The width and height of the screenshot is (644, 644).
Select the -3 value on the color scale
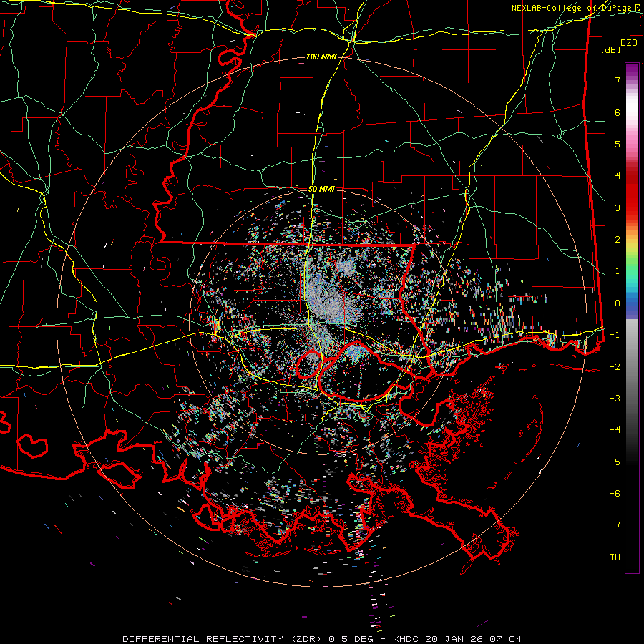615,399
